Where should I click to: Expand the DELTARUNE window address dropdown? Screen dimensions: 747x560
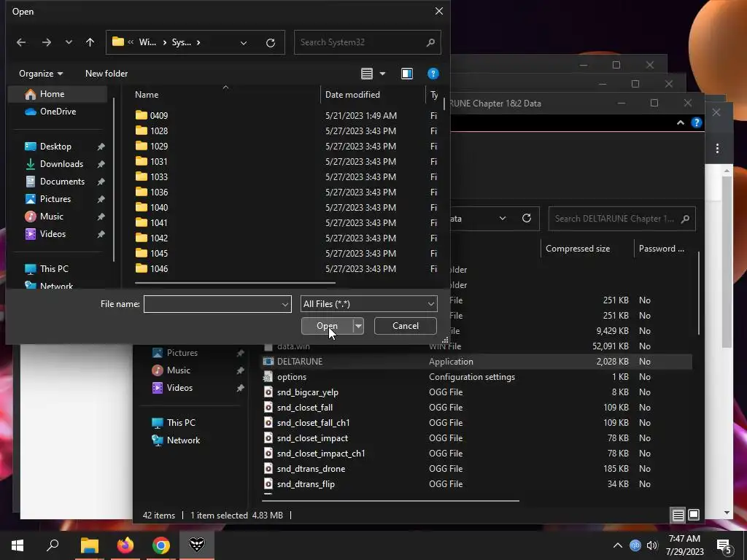tap(502, 219)
